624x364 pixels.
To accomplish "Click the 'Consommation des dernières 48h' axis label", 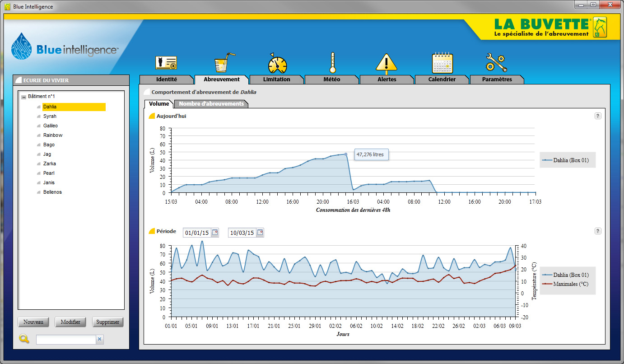I will 353,210.
